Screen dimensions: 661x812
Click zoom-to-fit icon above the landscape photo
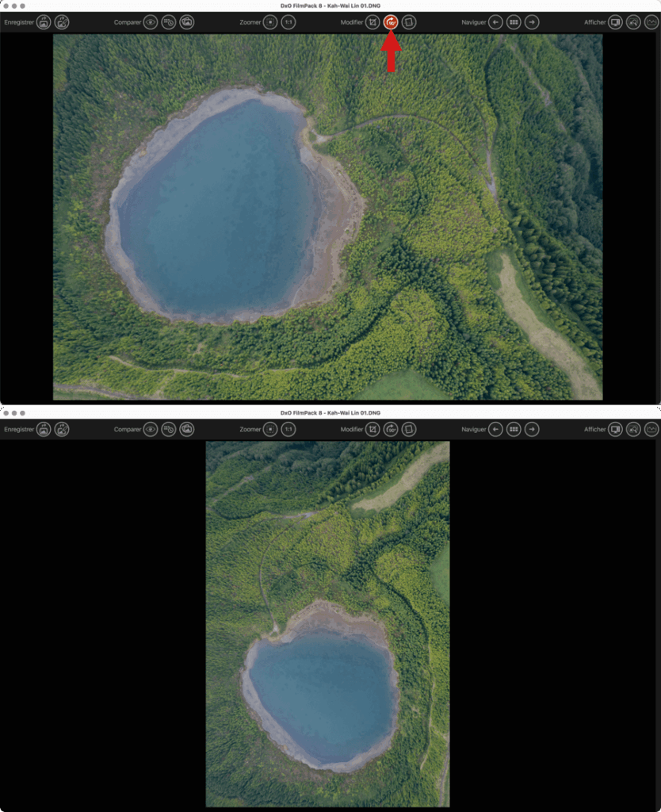[x=270, y=22]
